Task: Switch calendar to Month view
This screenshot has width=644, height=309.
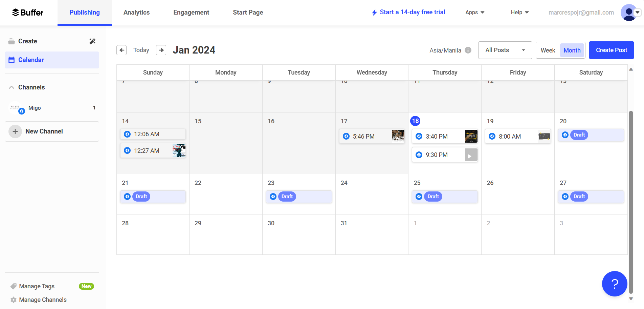Action: pos(572,50)
